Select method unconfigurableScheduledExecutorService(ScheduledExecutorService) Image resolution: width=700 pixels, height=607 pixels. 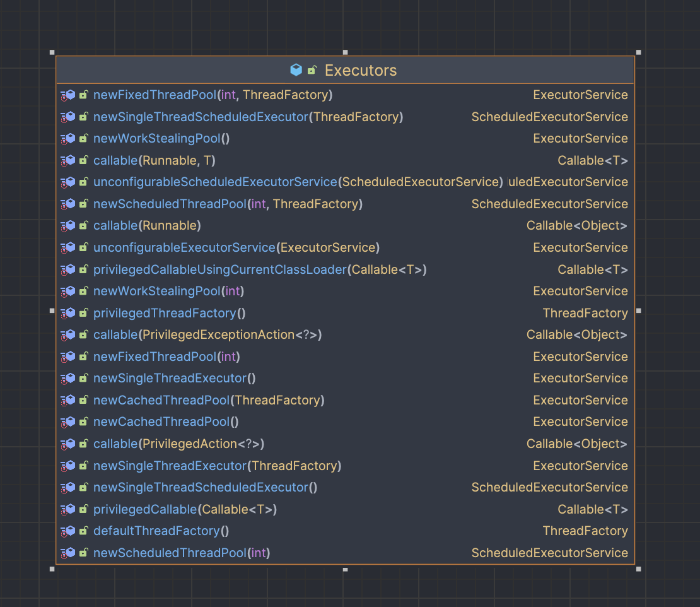(x=298, y=182)
